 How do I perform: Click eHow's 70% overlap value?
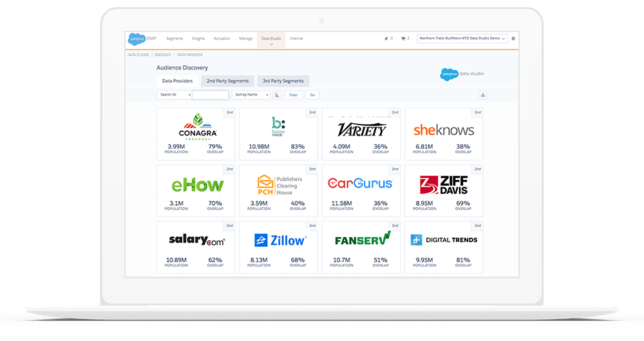click(215, 203)
